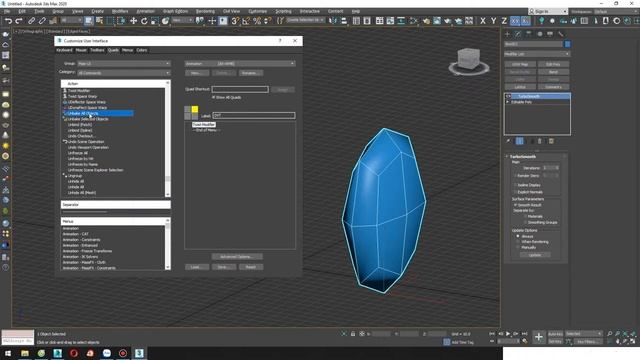Image resolution: width=640 pixels, height=360 pixels.
Task: Click the Z axis constraint button
Action: (504, 21)
